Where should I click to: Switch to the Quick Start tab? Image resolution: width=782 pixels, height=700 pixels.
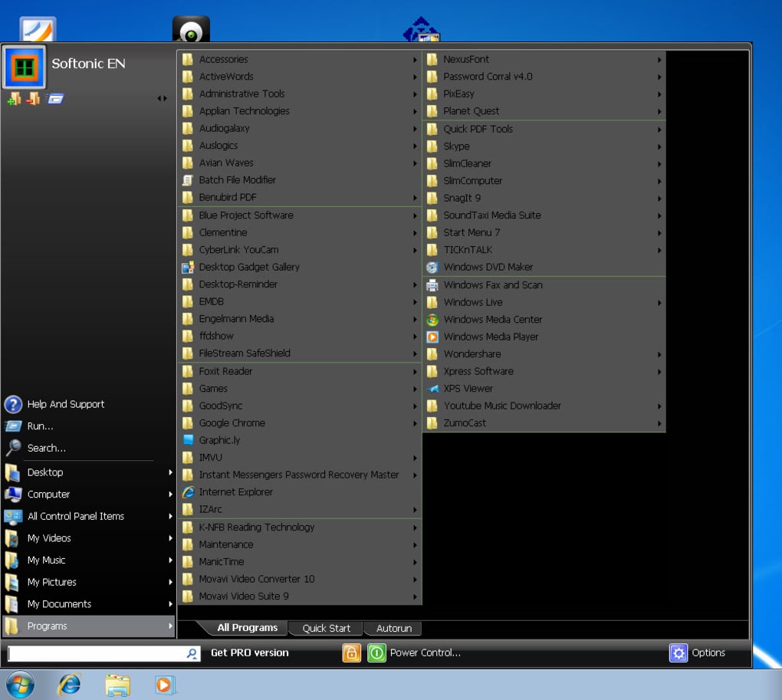click(325, 627)
